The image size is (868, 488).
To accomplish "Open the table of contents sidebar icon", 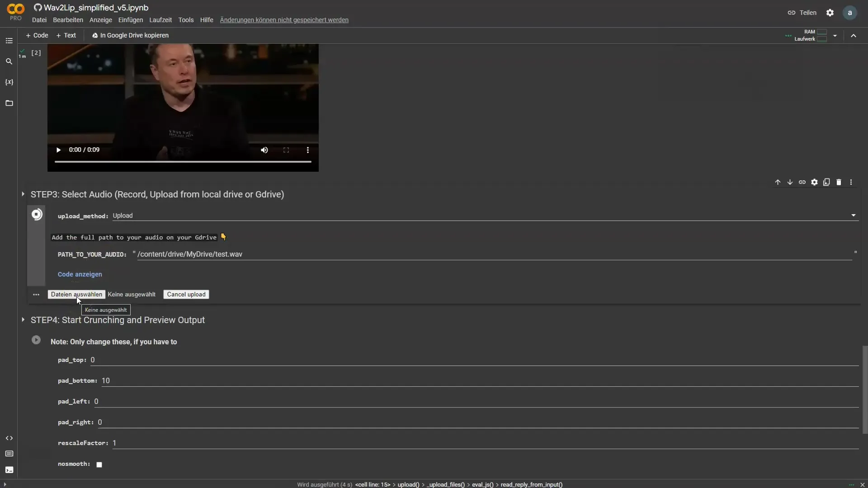I will [x=9, y=41].
